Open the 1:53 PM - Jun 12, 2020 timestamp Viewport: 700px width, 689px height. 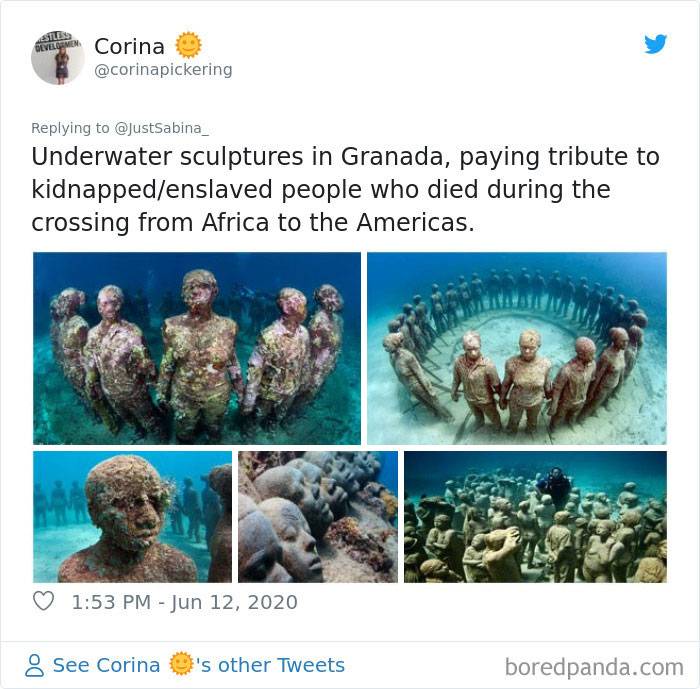coord(184,602)
